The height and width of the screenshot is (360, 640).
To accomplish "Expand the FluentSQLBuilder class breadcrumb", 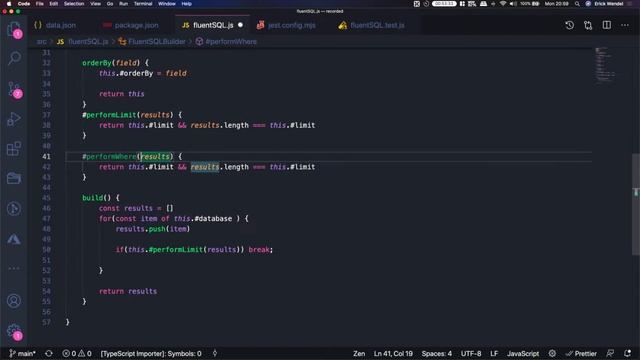I will tap(152, 42).
